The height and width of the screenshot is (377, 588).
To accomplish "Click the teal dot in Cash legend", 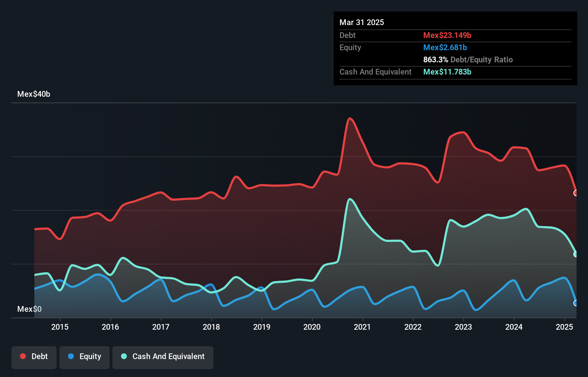I will (x=124, y=356).
